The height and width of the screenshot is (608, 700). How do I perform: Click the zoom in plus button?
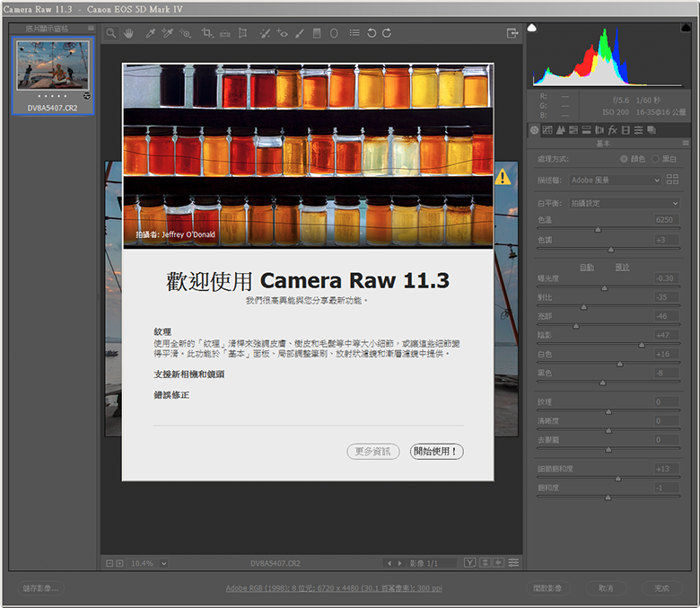click(119, 563)
